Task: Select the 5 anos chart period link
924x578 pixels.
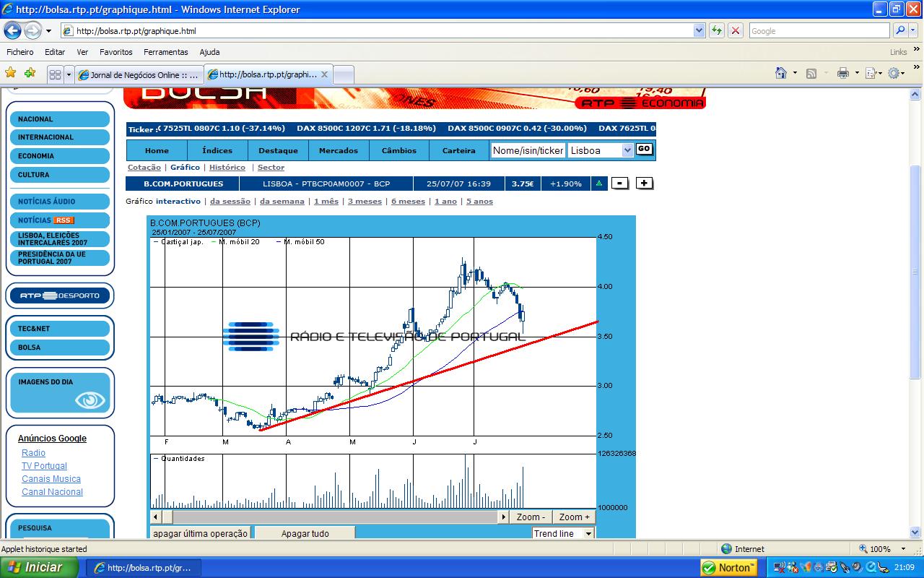Action: [x=479, y=202]
